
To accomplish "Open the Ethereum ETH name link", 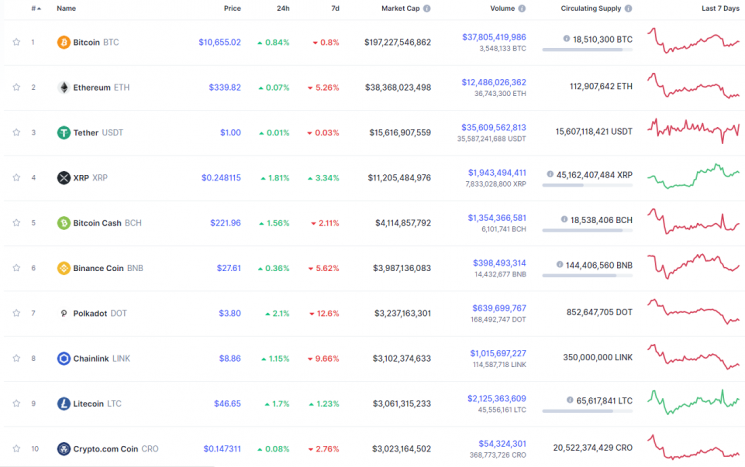I will (101, 87).
